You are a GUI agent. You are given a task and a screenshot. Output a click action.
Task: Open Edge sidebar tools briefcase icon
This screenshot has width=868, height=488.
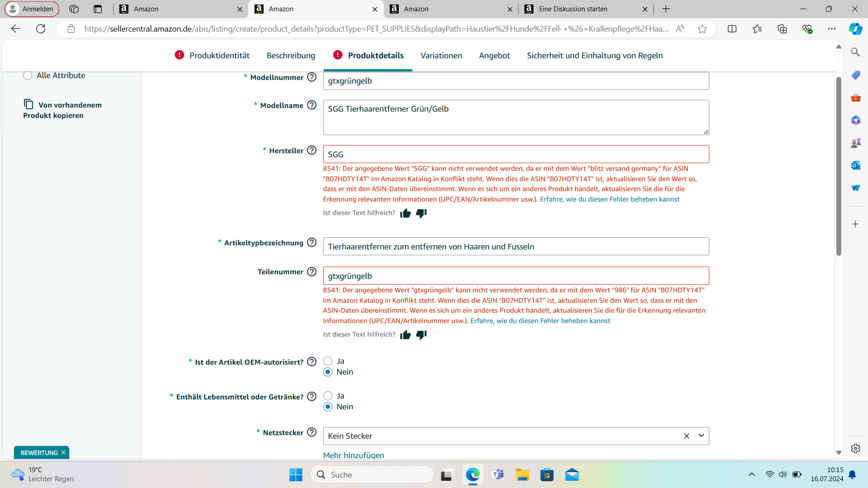855,98
